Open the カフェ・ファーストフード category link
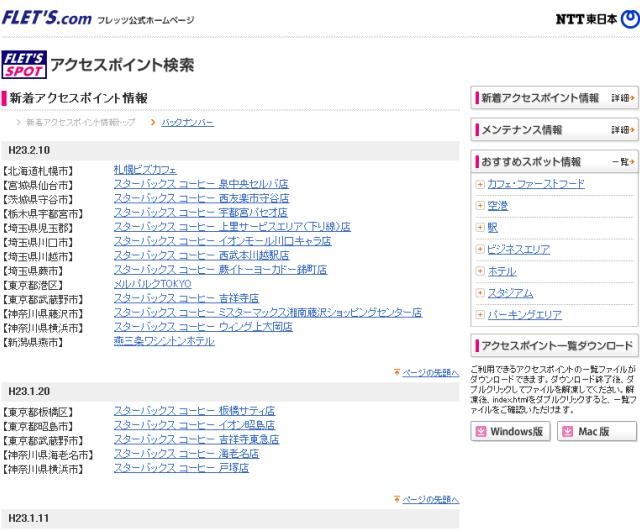The width and height of the screenshot is (640, 530). pos(536,184)
